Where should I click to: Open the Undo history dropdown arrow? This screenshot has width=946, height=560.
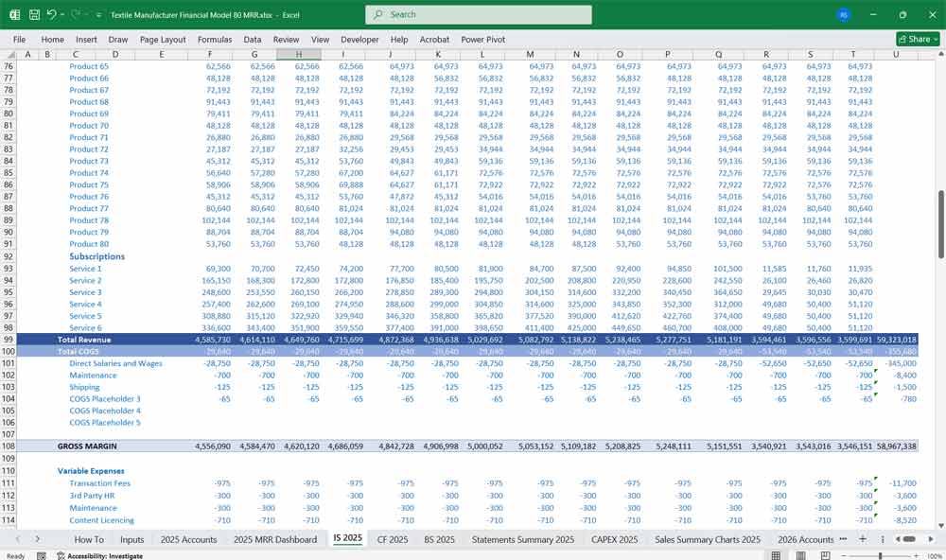(x=63, y=15)
